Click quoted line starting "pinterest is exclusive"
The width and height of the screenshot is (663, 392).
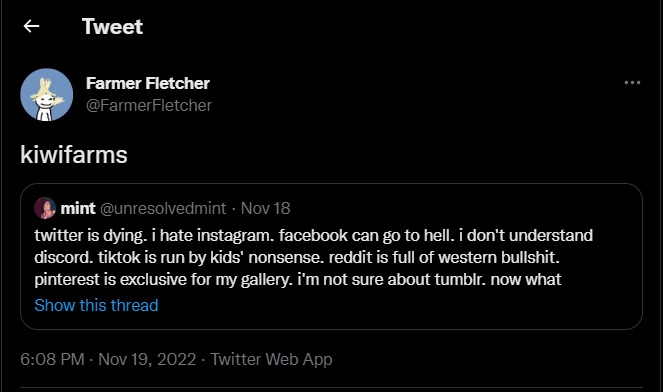click(298, 280)
